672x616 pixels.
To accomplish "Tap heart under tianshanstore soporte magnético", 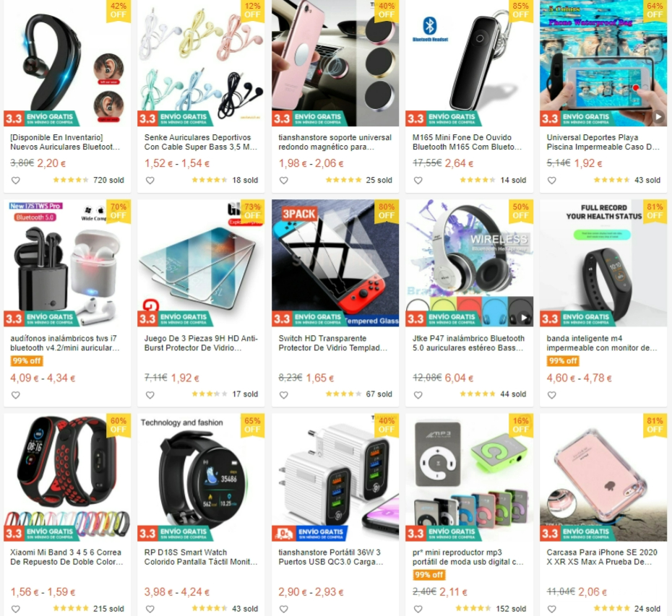I will 284,181.
